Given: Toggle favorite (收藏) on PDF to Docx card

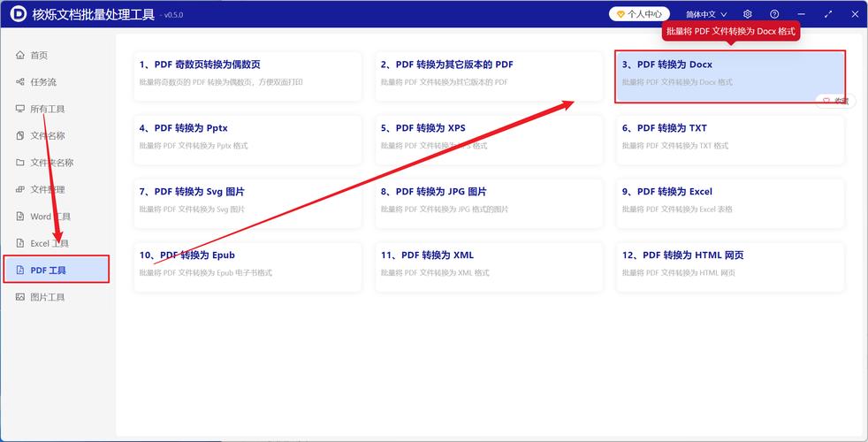Looking at the screenshot, I should [834, 101].
